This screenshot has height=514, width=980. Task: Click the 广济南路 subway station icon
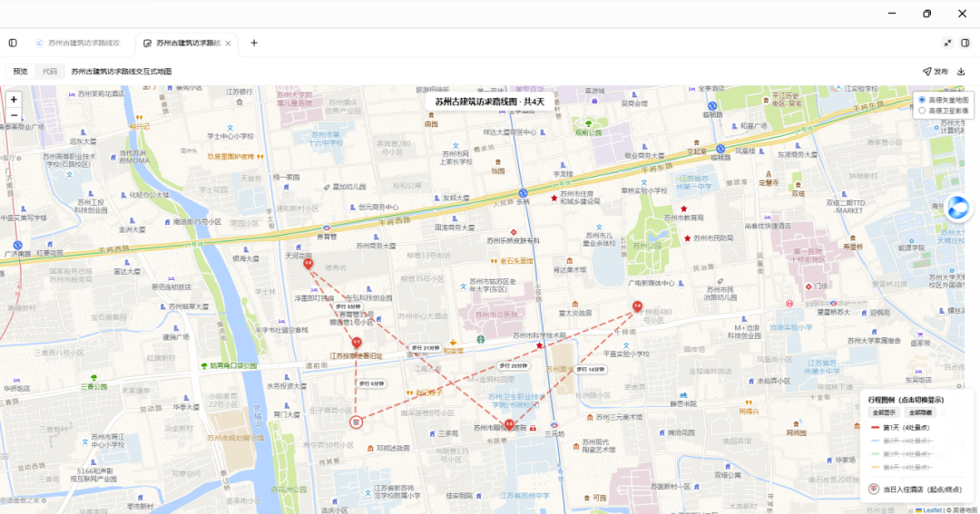click(17, 246)
